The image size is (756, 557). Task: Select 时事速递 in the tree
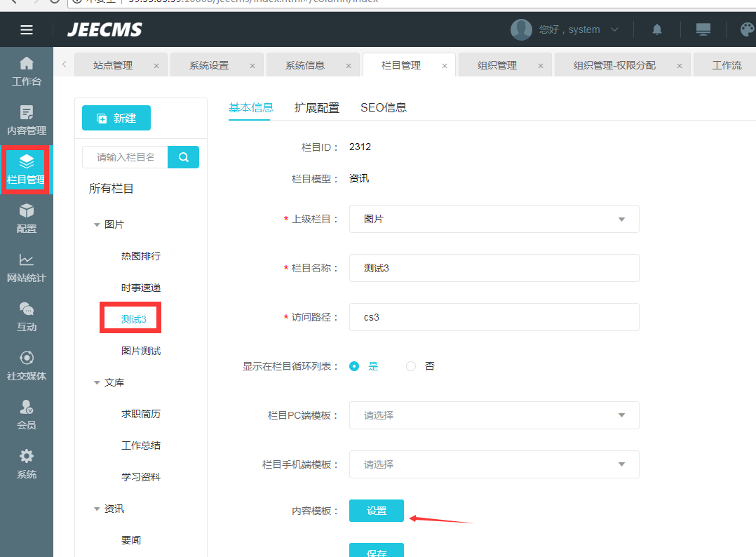pos(141,288)
